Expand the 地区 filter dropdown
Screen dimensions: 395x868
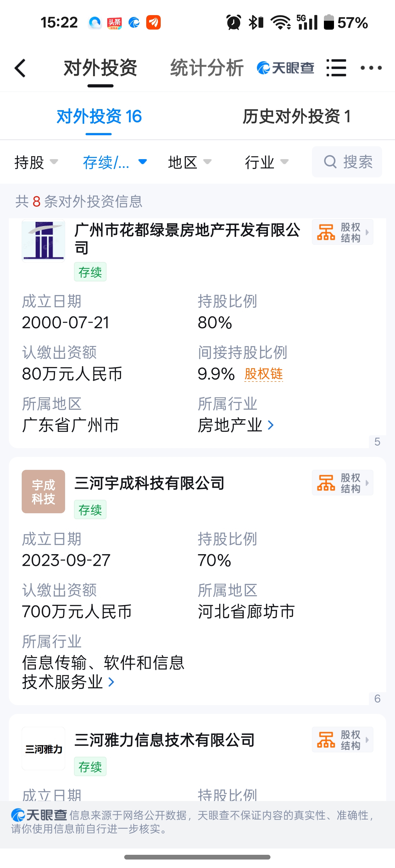(190, 162)
